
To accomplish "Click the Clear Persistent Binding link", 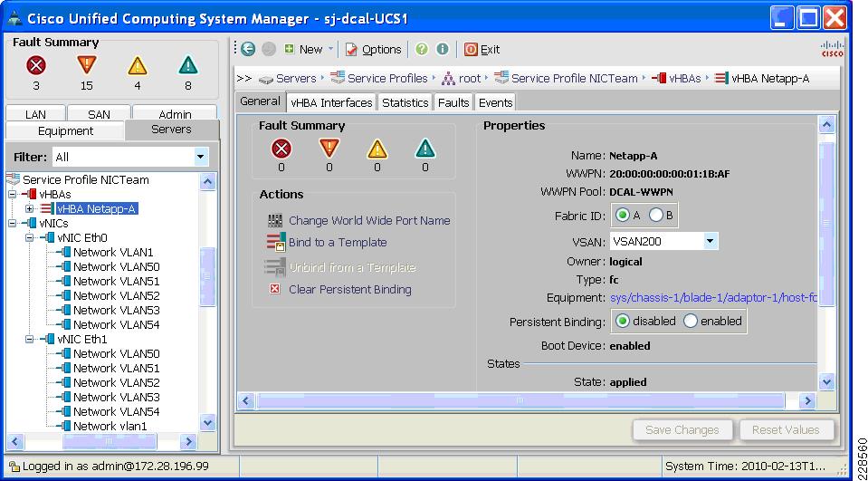I will [x=350, y=289].
